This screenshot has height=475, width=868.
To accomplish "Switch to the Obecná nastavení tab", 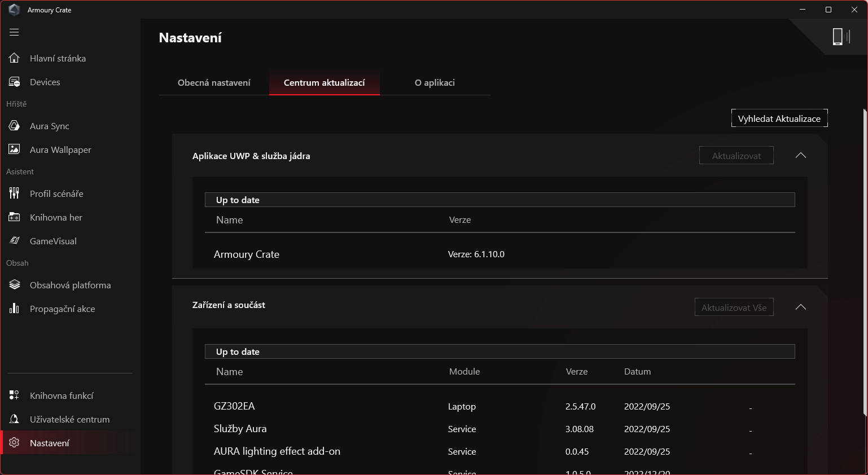I will (x=214, y=82).
